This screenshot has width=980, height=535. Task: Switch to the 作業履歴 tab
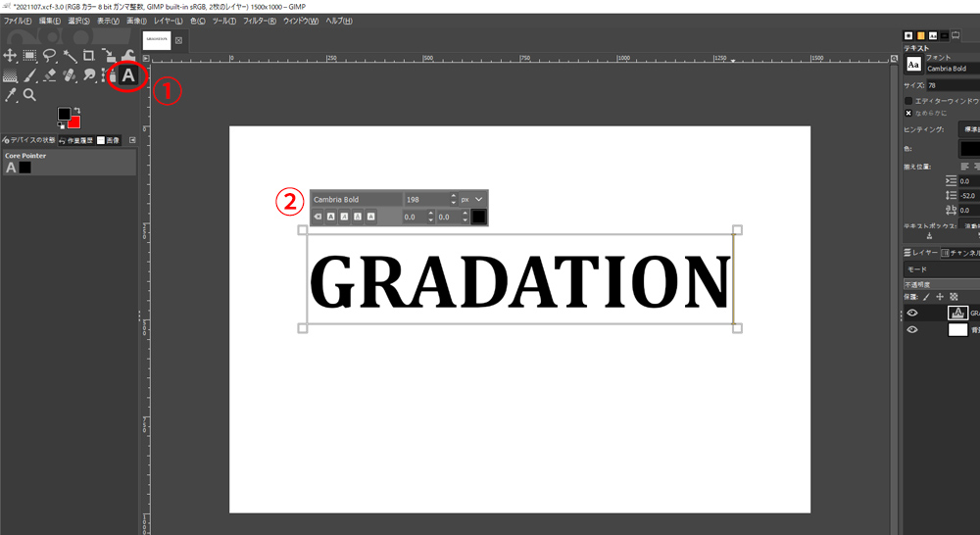[75, 141]
